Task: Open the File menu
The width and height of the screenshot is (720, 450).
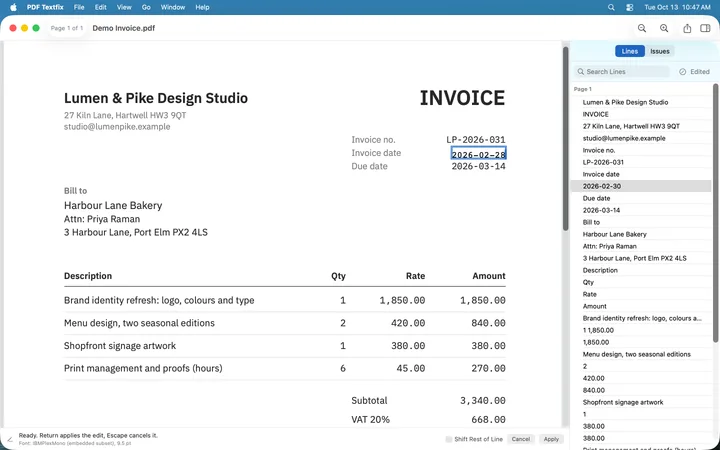Action: pyautogui.click(x=79, y=7)
